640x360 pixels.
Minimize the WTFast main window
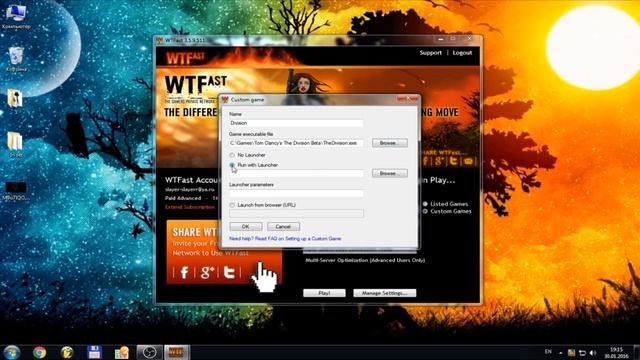[440, 39]
